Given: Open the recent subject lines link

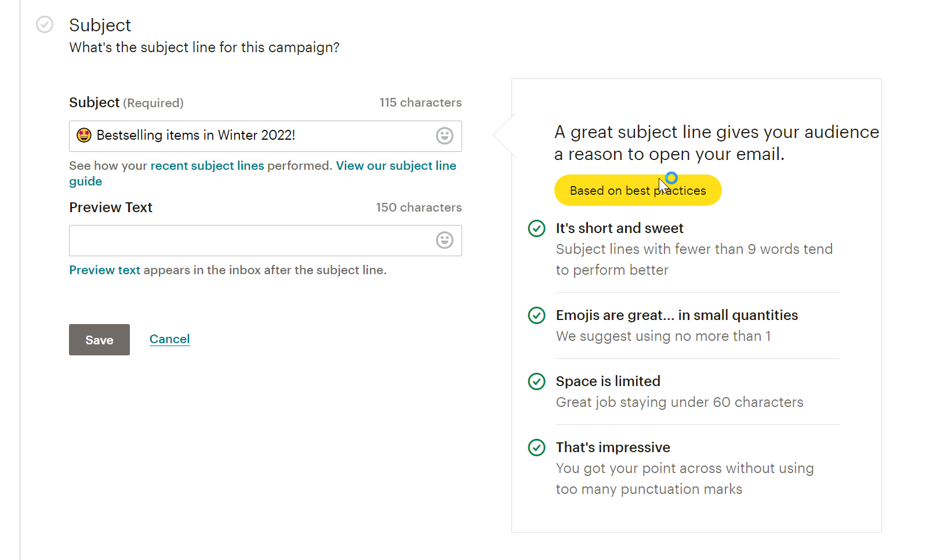Looking at the screenshot, I should click(207, 166).
